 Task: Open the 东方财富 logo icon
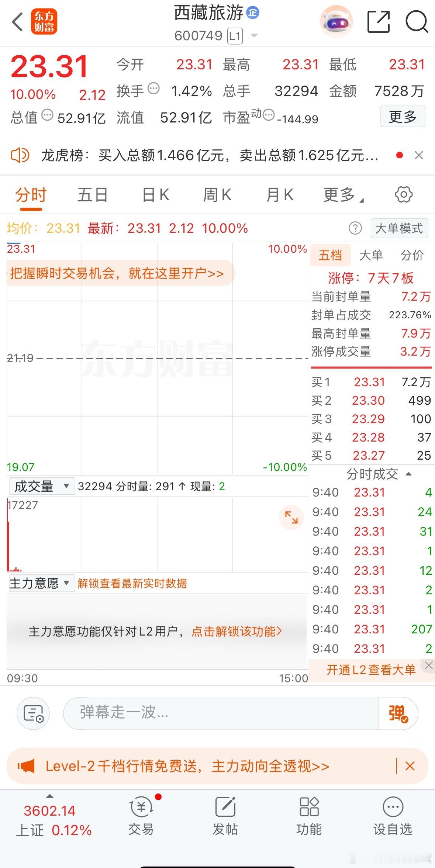[x=44, y=22]
